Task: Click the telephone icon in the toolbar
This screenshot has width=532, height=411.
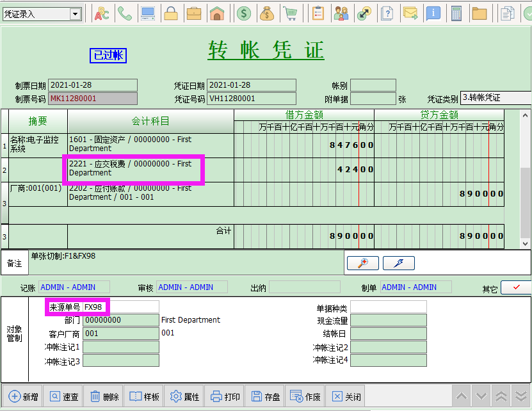Action: 125,13
